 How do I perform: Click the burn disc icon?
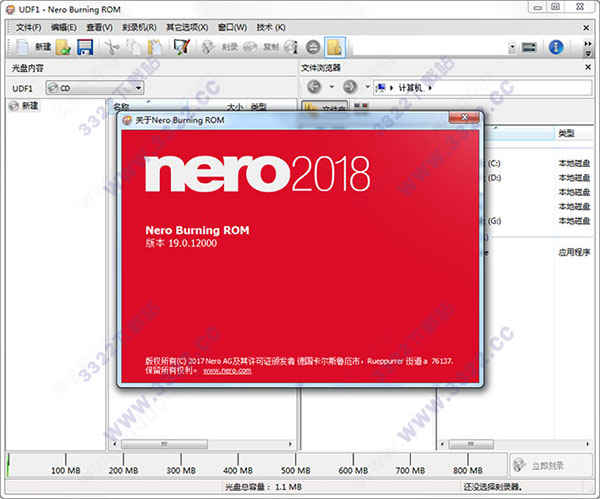click(208, 47)
